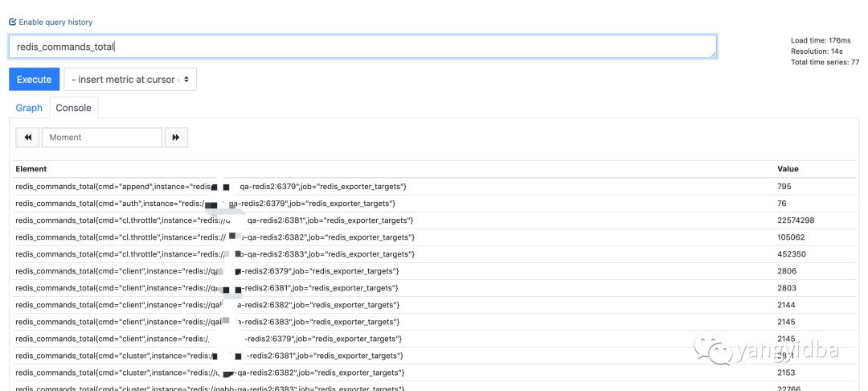868x391 pixels.
Task: Click the value 452350 cell
Action: [x=791, y=254]
